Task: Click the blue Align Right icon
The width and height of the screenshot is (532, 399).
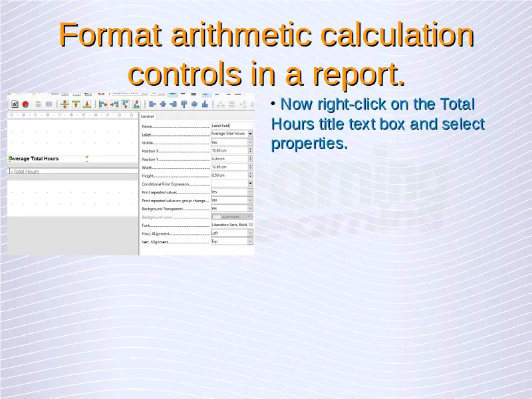Action: 174,104
